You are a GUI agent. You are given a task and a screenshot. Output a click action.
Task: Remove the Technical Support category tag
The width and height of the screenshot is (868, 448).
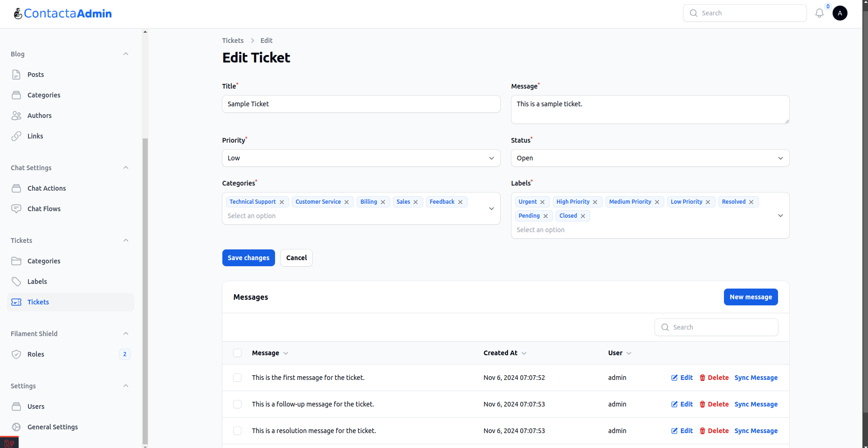coord(282,202)
